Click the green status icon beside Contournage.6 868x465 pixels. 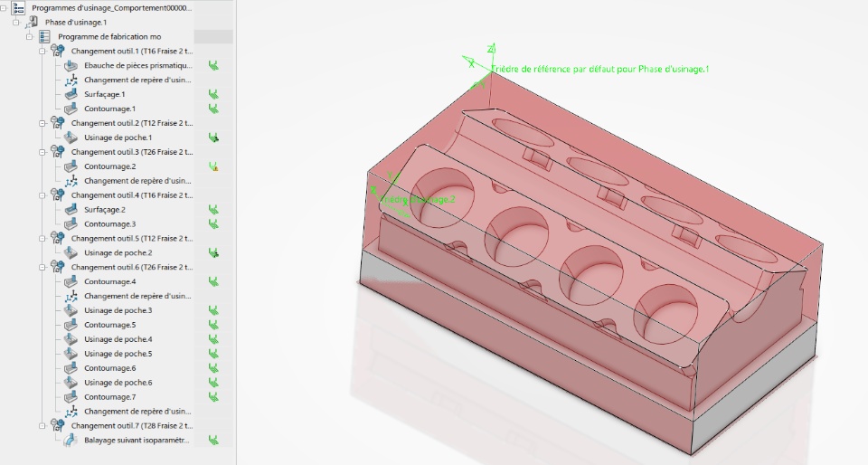click(x=213, y=367)
